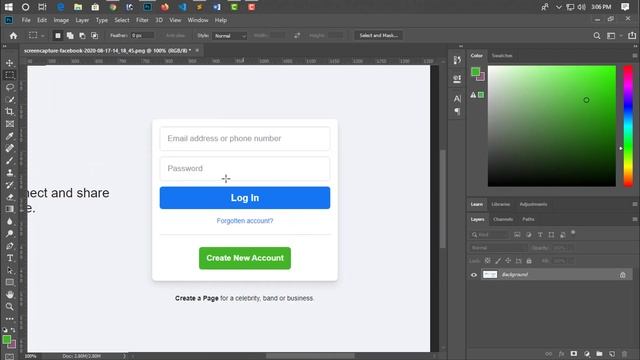
Task: Open the Edit Toolbar three-dots button
Action: 10,319
